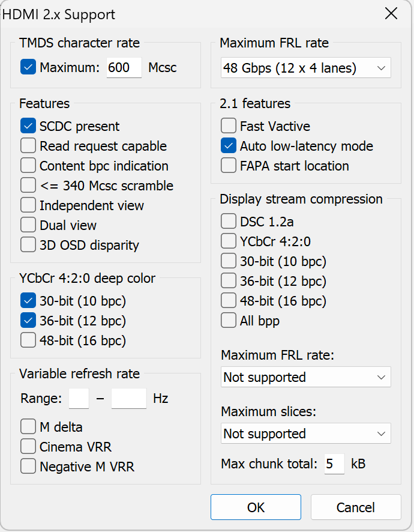
Task: Check the Dual view checkbox
Action: pyautogui.click(x=28, y=225)
